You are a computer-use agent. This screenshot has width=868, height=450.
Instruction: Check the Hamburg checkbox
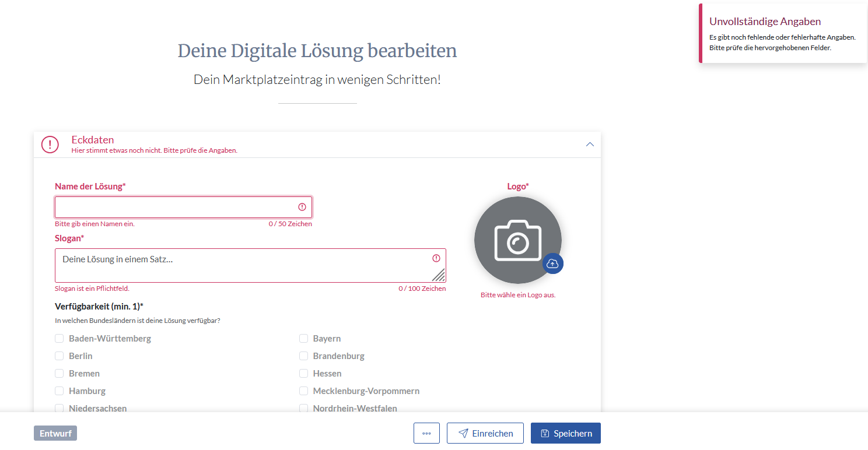pyautogui.click(x=59, y=391)
